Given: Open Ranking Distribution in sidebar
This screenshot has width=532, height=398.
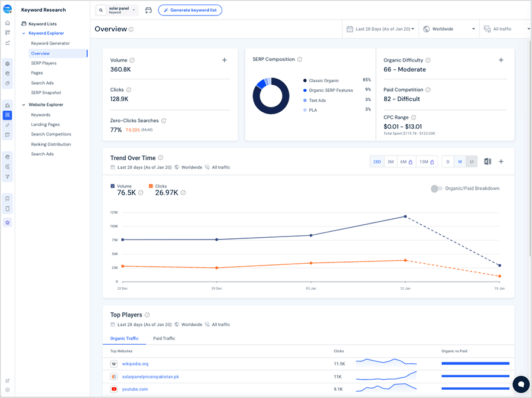Looking at the screenshot, I should point(51,144).
